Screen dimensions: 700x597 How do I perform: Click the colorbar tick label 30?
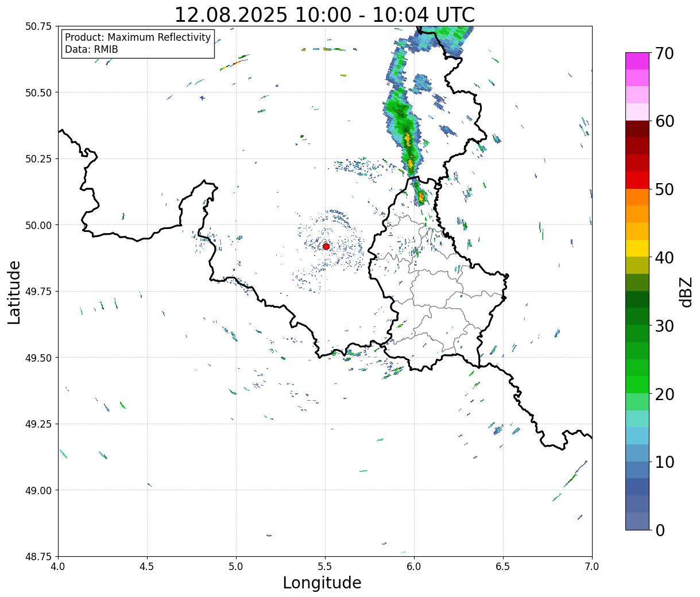(x=666, y=325)
